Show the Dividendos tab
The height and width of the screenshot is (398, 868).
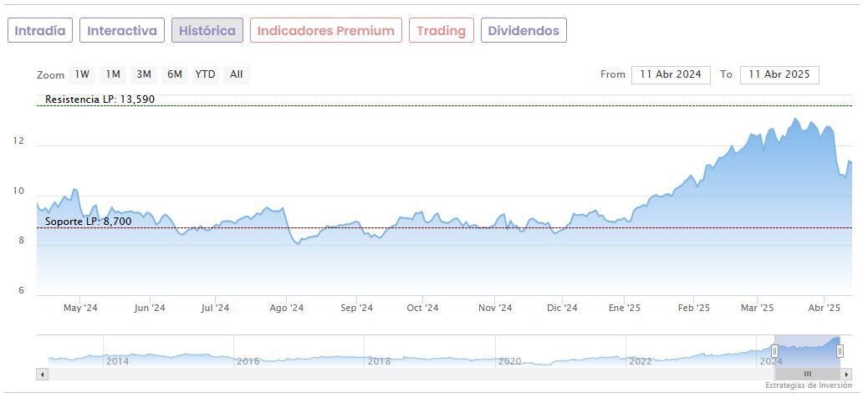[x=523, y=31]
